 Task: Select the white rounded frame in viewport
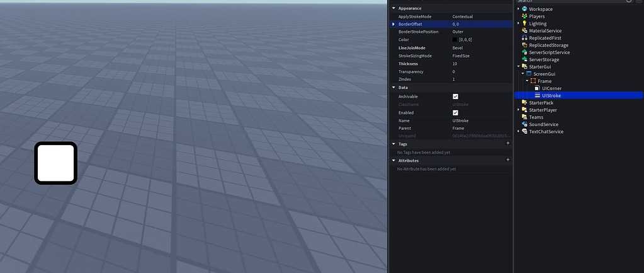pyautogui.click(x=56, y=163)
